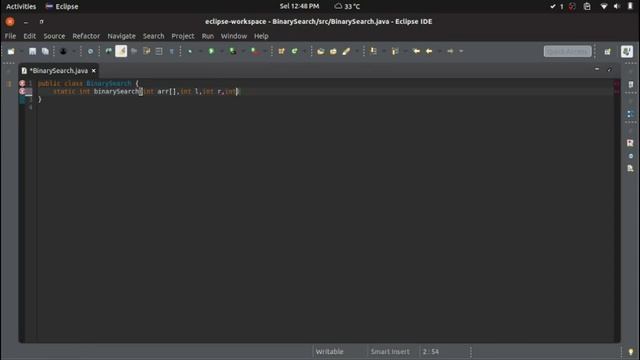Open the Window menu

tap(234, 36)
